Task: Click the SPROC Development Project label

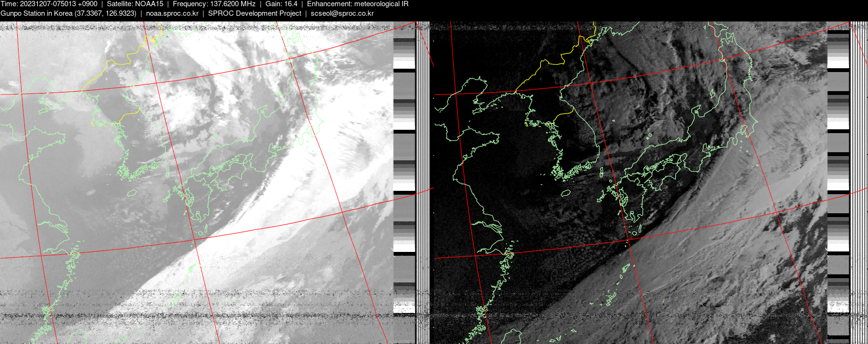Action: (x=254, y=13)
